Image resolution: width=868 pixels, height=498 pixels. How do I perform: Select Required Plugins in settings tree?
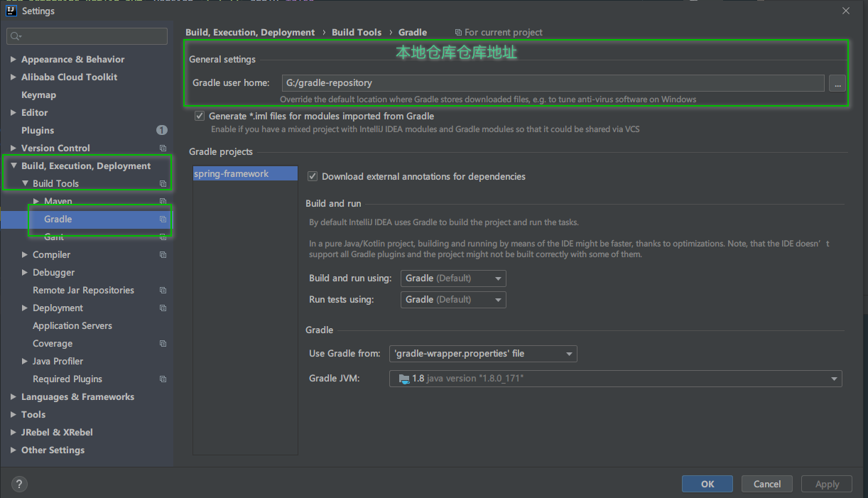click(x=67, y=379)
